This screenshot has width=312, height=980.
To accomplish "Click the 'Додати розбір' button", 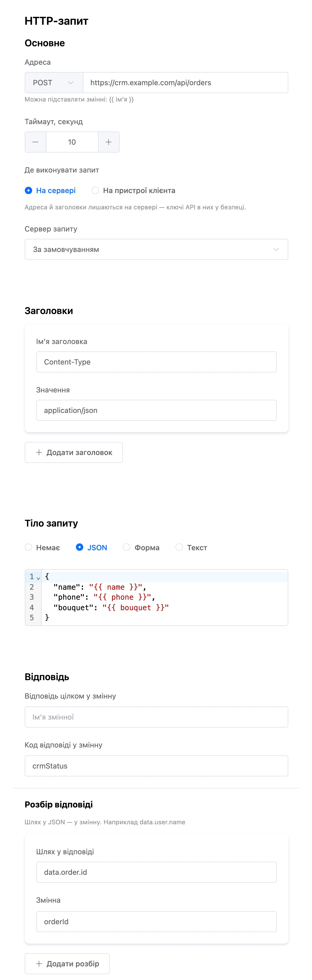I will 67,963.
